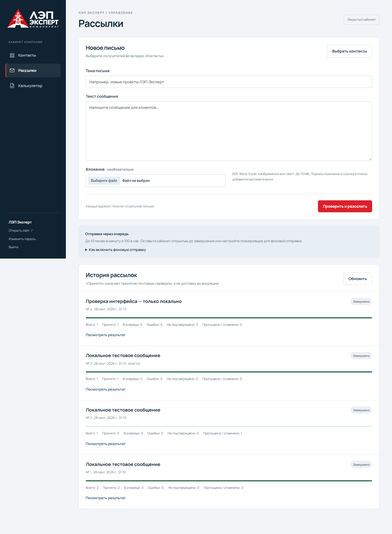Image resolution: width=392 pixels, height=534 pixels.
Task: Click the 'Выбрать контакты' button
Action: (x=349, y=51)
